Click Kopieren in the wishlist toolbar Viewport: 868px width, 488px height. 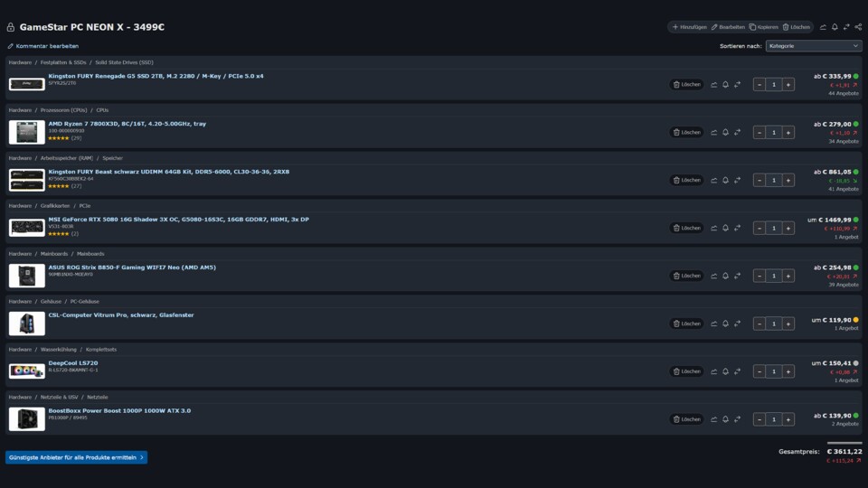[763, 27]
